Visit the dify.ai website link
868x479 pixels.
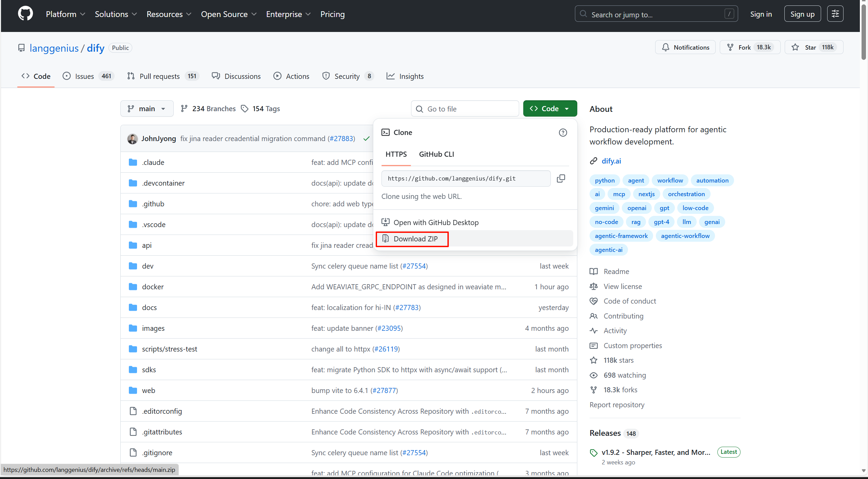(611, 161)
